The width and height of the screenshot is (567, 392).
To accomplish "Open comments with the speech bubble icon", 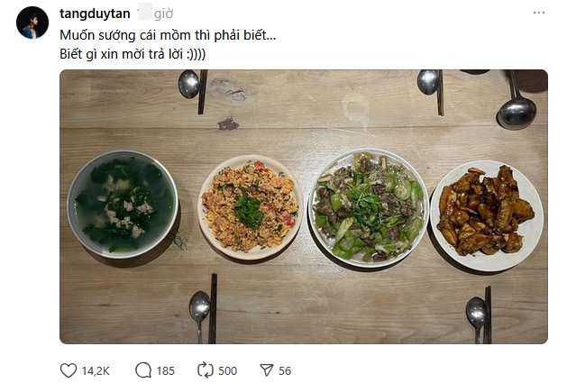I will [x=142, y=370].
